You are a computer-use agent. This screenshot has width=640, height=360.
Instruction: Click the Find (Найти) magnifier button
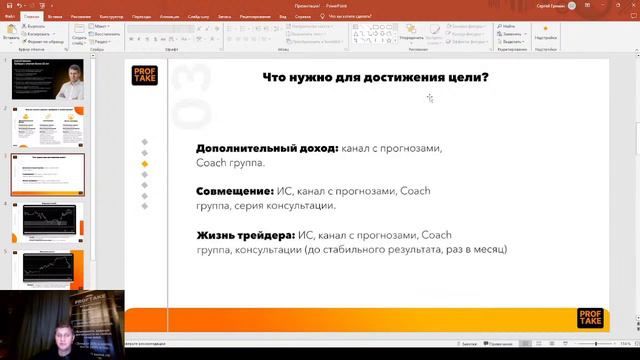pyautogui.click(x=507, y=26)
